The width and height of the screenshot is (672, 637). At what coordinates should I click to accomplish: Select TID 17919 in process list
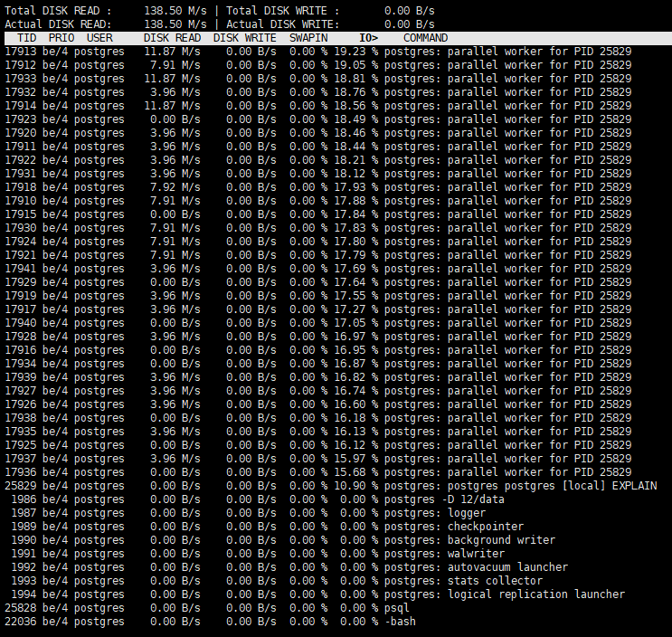(x=21, y=296)
